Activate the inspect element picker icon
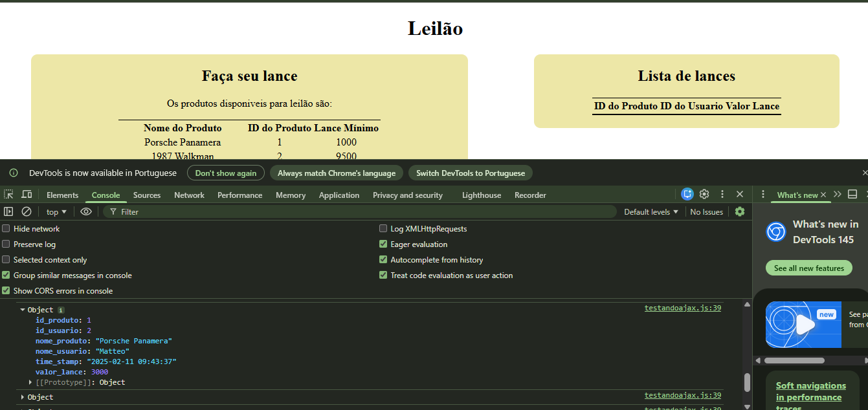 pos(8,195)
